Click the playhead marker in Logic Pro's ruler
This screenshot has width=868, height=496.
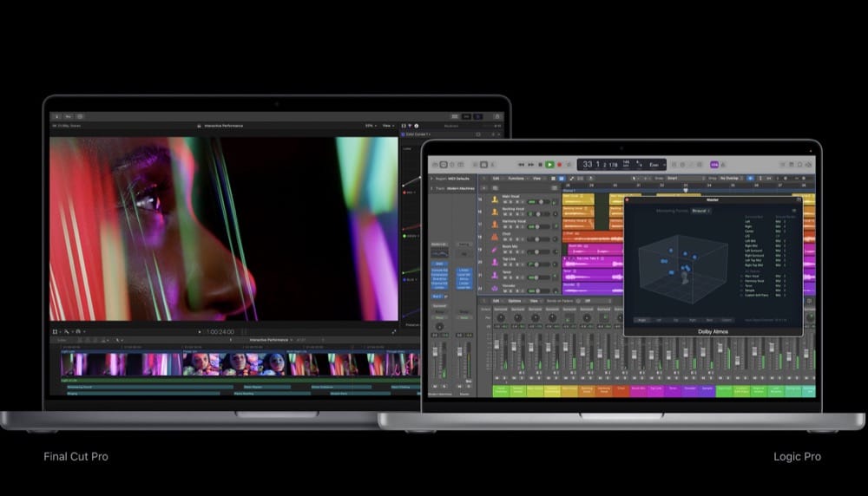point(686,190)
